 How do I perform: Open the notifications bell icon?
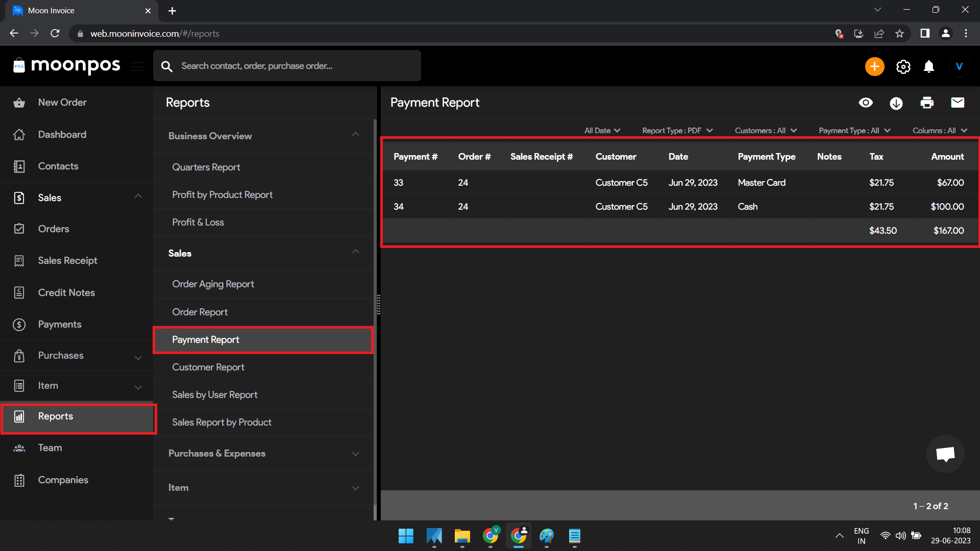pyautogui.click(x=928, y=66)
